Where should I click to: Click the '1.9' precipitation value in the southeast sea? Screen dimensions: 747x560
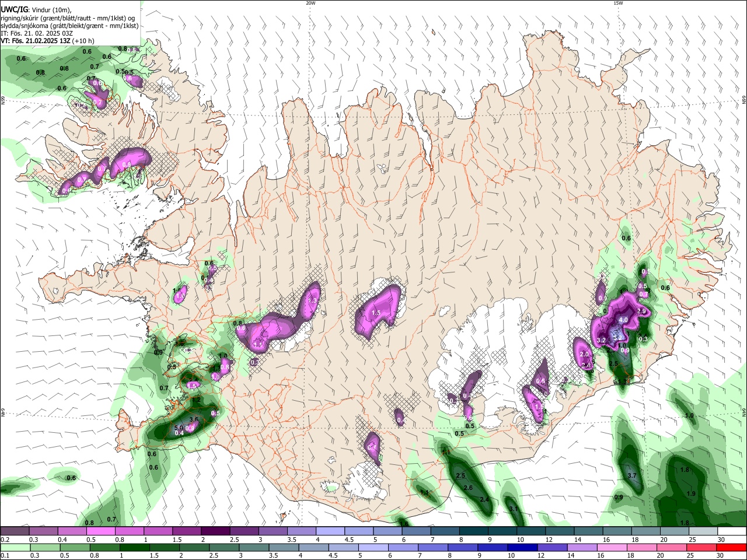[x=692, y=494]
